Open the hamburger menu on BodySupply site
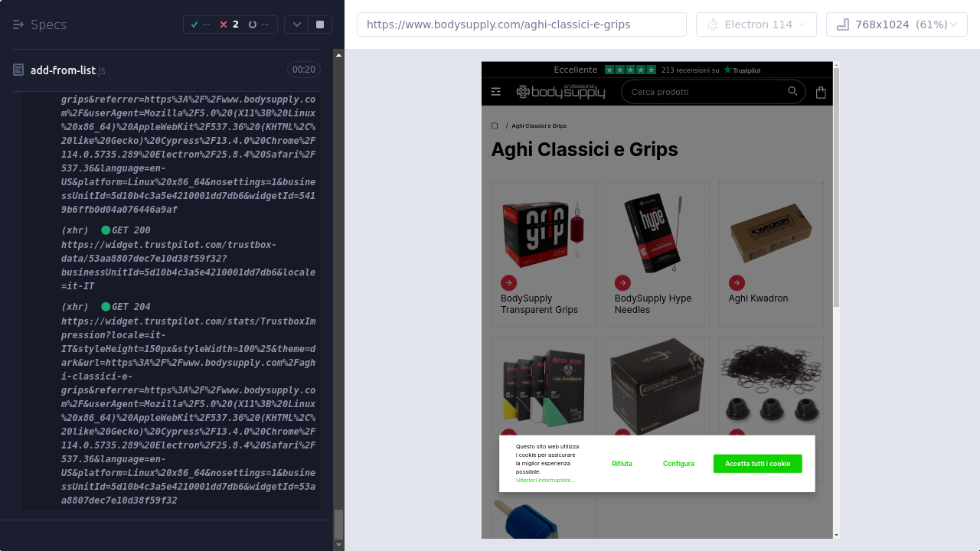This screenshot has height=551, width=980. [496, 92]
